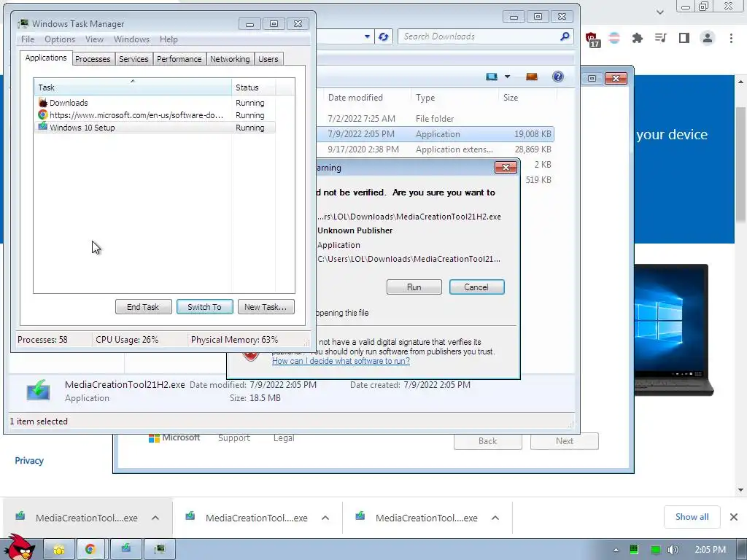Click Show all downloads
The image size is (747, 560).
[692, 517]
